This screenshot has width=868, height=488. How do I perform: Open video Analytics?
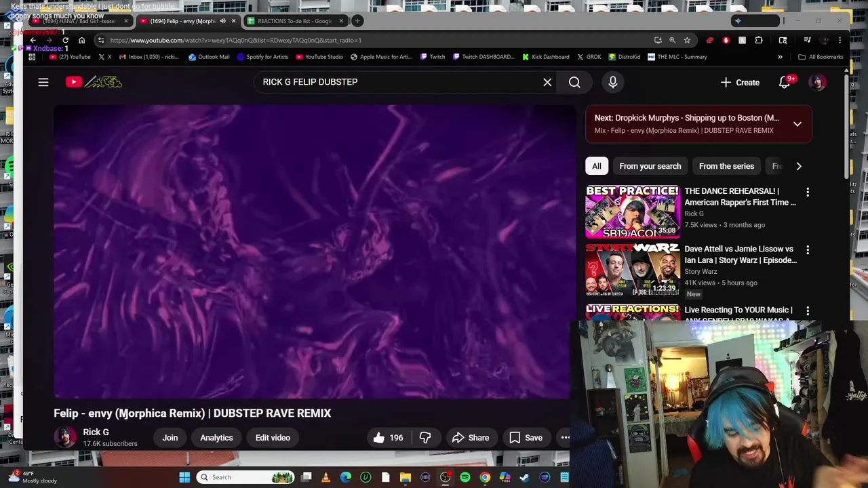216,438
